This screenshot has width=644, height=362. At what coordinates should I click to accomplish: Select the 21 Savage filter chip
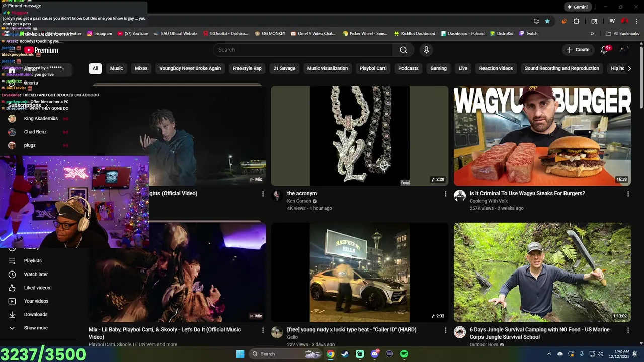[x=284, y=68]
